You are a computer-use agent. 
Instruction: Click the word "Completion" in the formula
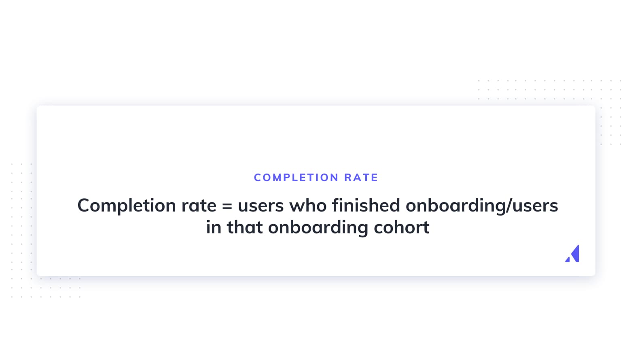(126, 206)
